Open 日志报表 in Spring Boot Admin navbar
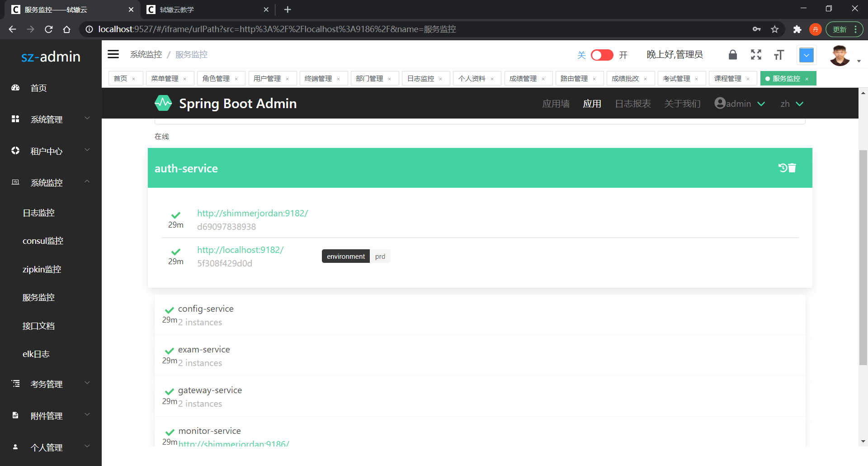Image resolution: width=868 pixels, height=466 pixels. pyautogui.click(x=633, y=104)
